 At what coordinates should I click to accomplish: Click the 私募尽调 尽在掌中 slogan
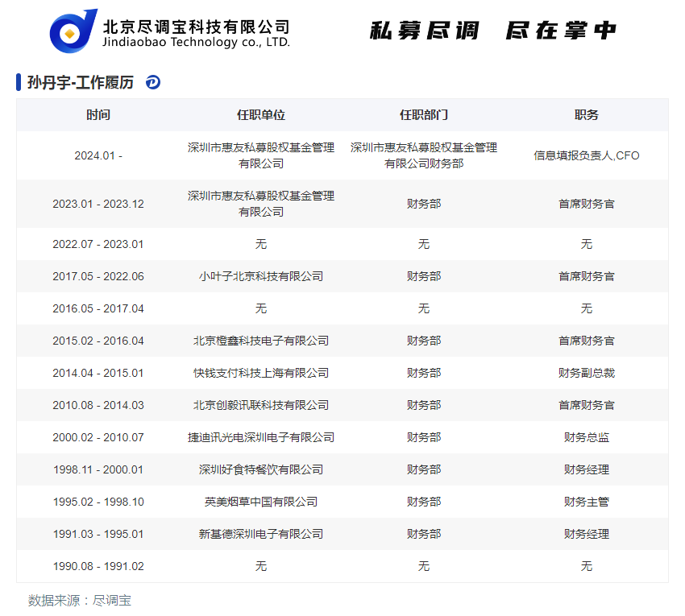click(x=492, y=31)
